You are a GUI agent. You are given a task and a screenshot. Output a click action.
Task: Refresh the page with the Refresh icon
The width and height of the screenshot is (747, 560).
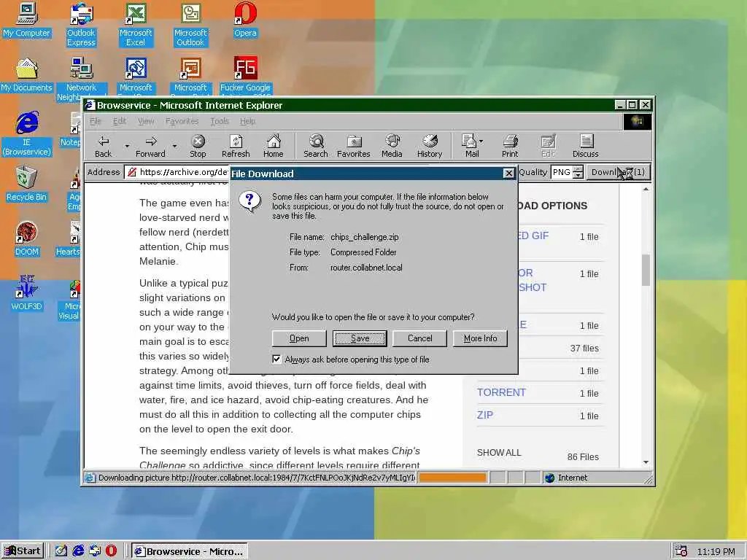click(x=236, y=146)
